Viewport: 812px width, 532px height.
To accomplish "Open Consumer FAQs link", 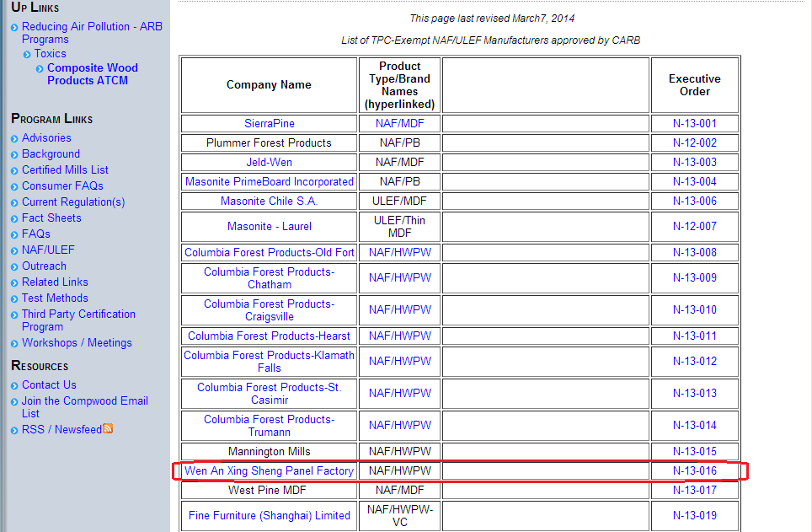I will pos(62,186).
